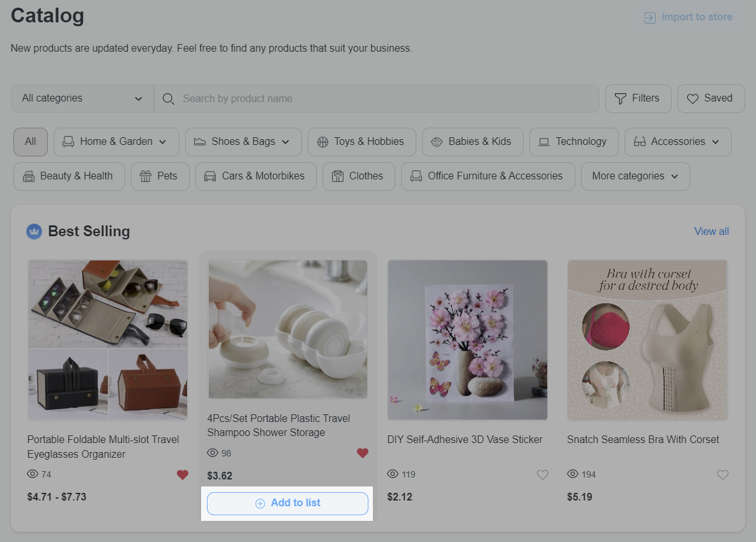Unsave the Travel Eyeglasses Organizer heart

point(183,474)
